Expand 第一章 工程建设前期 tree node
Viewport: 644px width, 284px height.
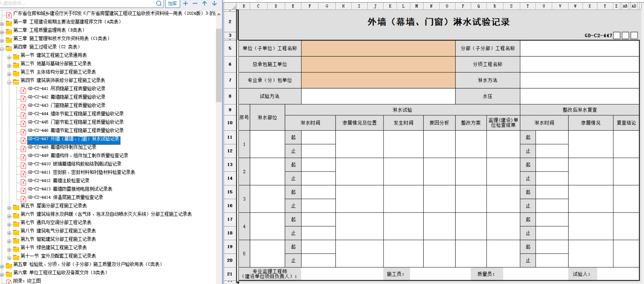pos(2,24)
